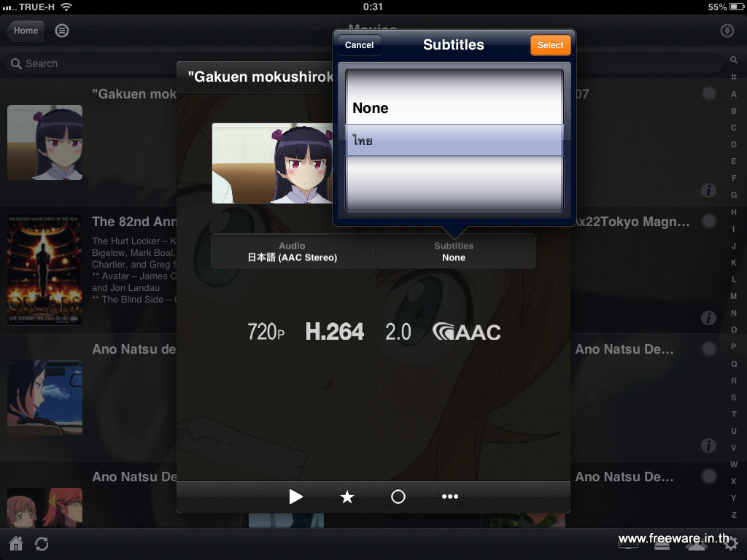Mark video as favorite with star icon
This screenshot has width=747, height=560.
pos(347,497)
